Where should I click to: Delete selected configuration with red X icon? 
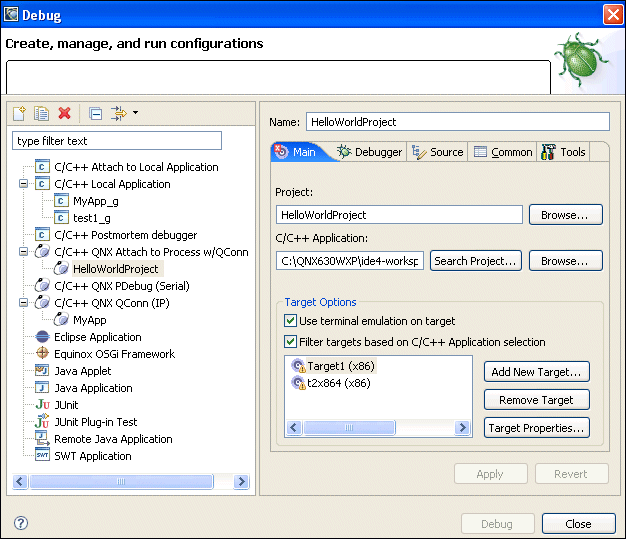pyautogui.click(x=64, y=114)
